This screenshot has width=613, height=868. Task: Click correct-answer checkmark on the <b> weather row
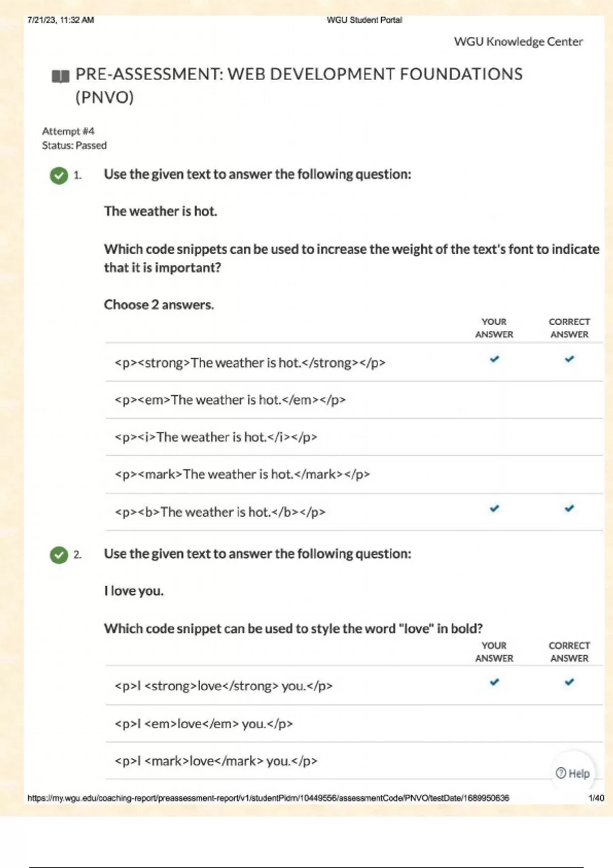click(x=569, y=509)
